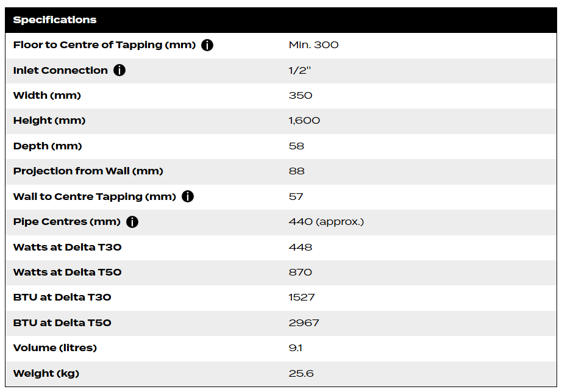
Task: Click the Pipe Centres info icon
Action: coord(132,222)
